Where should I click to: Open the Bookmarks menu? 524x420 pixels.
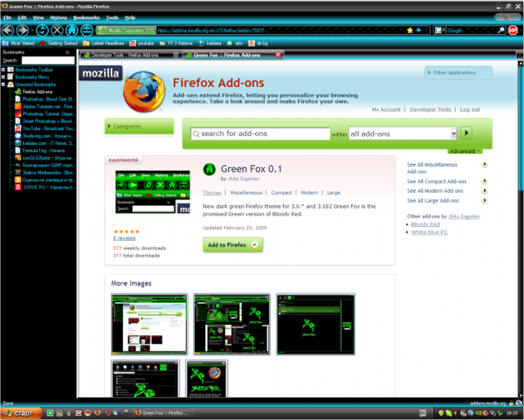coord(86,17)
